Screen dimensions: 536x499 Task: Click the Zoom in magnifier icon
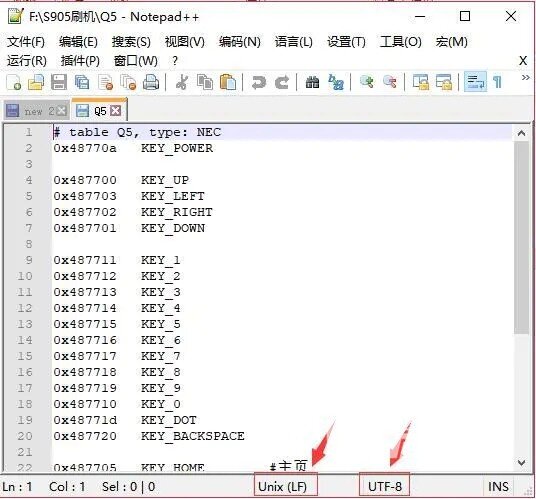point(367,82)
